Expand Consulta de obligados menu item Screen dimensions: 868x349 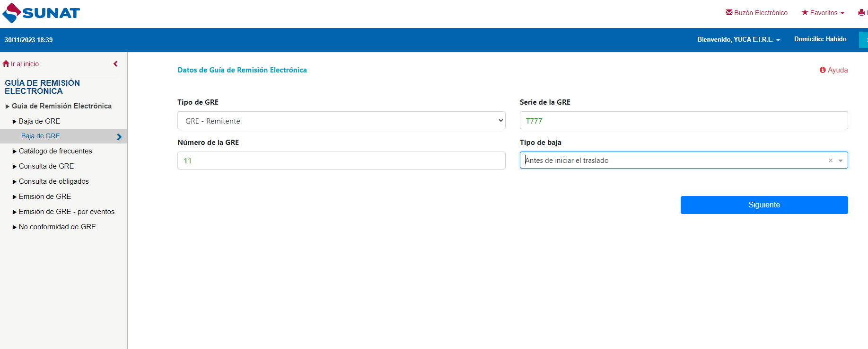click(53, 181)
